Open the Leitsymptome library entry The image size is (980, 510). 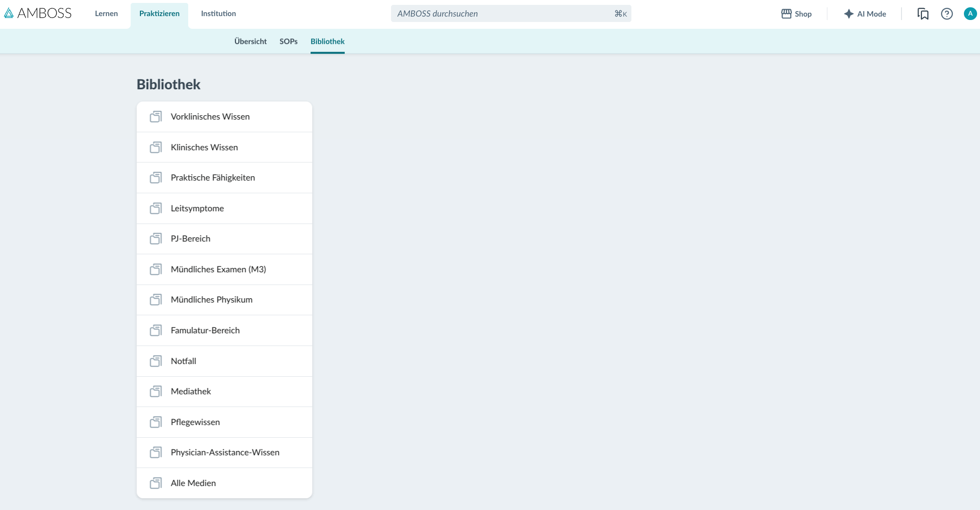click(x=224, y=208)
